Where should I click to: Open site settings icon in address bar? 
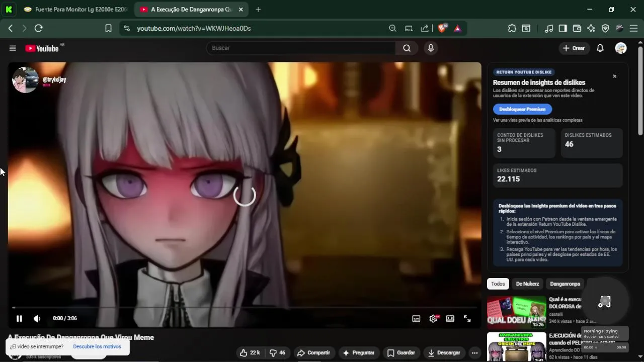[126, 29]
